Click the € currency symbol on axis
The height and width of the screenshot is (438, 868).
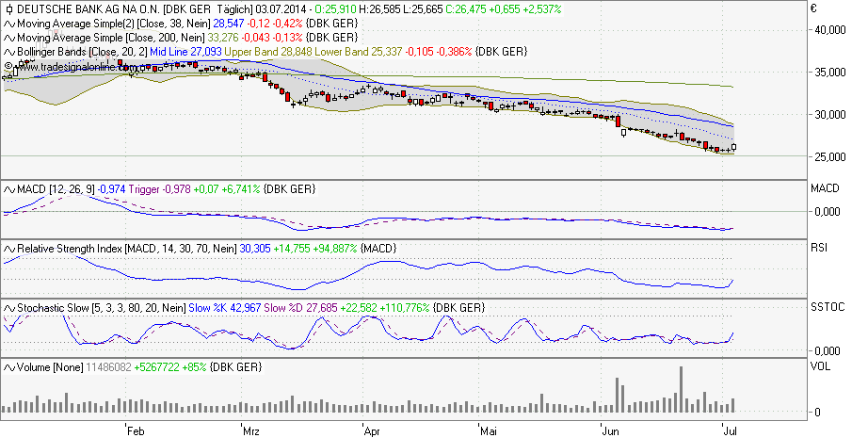(813, 9)
